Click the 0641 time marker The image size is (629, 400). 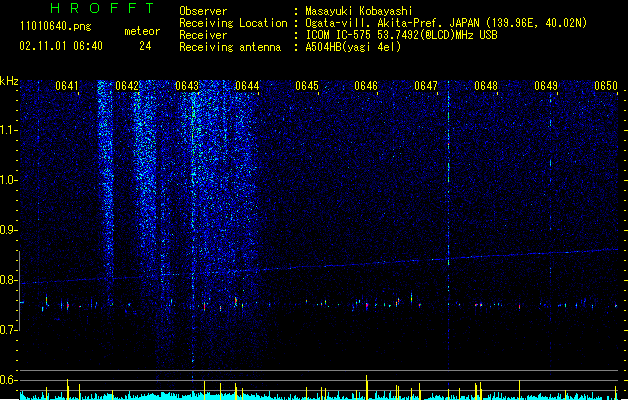[67, 86]
